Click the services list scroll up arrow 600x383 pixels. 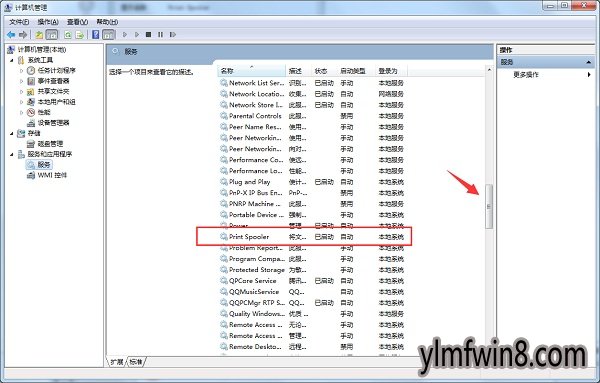[x=489, y=70]
